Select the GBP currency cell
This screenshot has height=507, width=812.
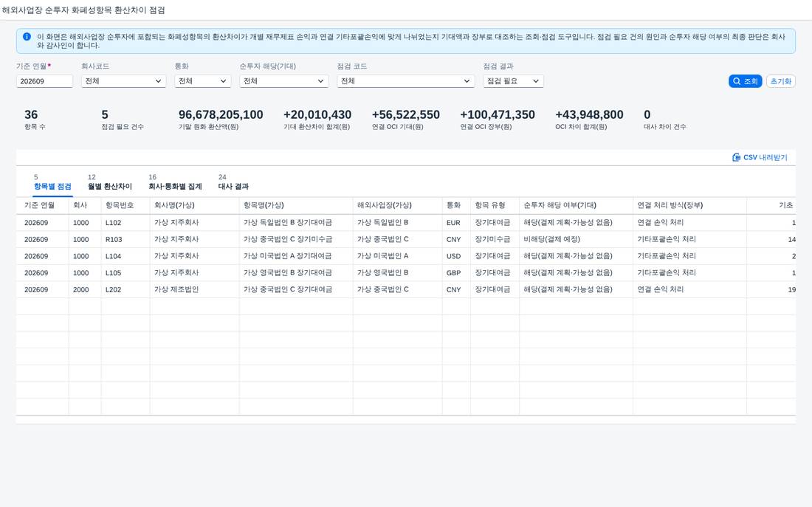pyautogui.click(x=456, y=273)
